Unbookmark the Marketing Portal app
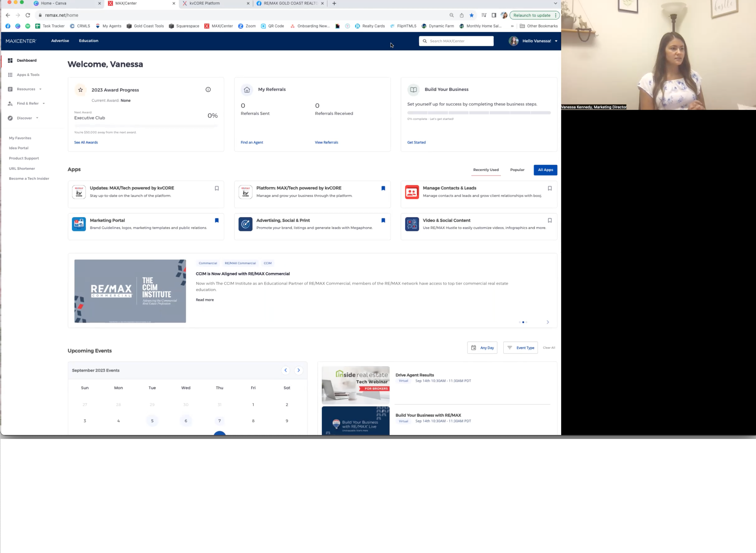The height and width of the screenshot is (553, 756). click(217, 220)
